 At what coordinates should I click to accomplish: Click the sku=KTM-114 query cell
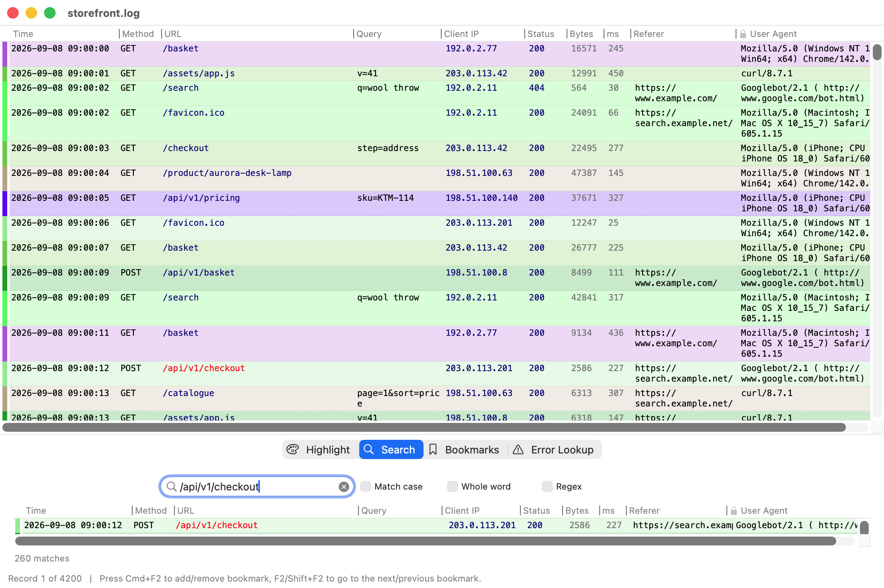tap(385, 198)
